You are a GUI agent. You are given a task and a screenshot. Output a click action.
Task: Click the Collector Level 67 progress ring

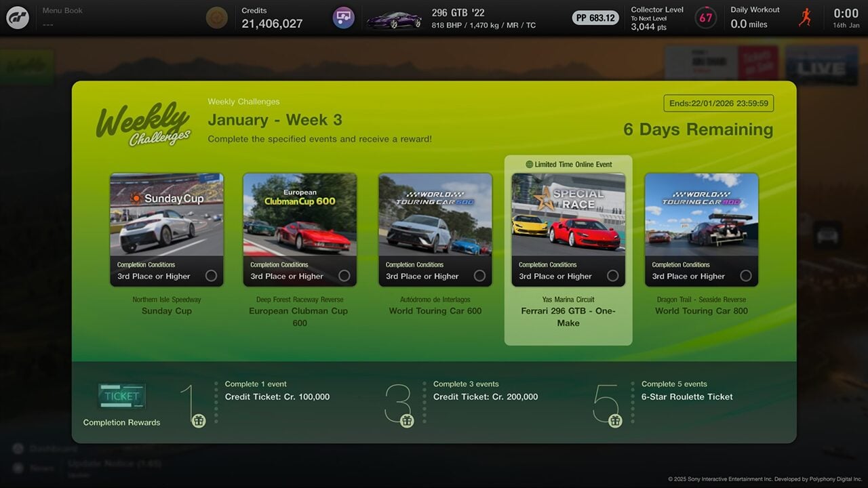705,18
